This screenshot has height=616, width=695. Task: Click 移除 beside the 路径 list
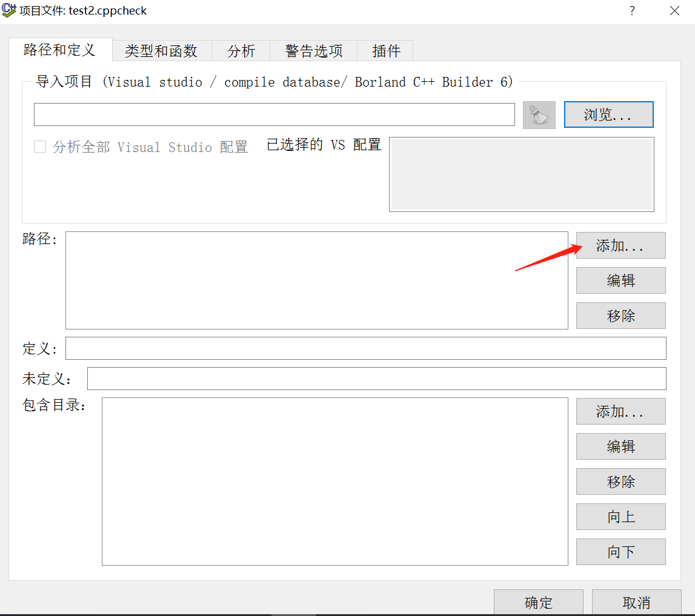coord(620,316)
